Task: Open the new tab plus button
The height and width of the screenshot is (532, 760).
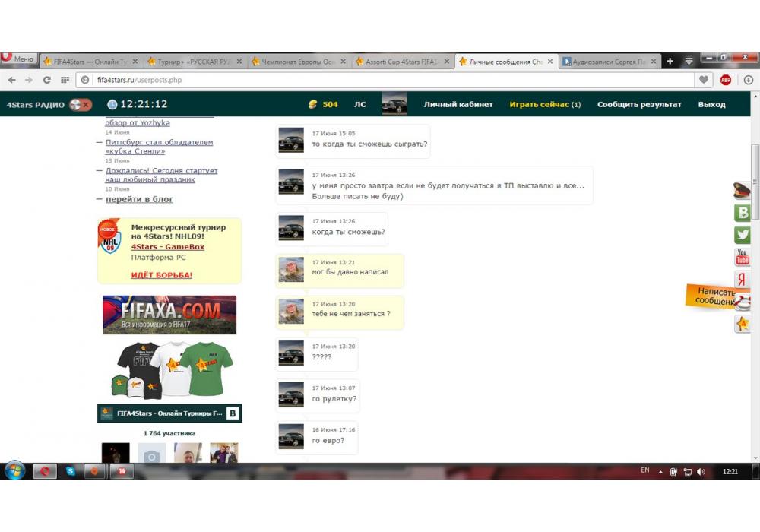Action: 670,62
